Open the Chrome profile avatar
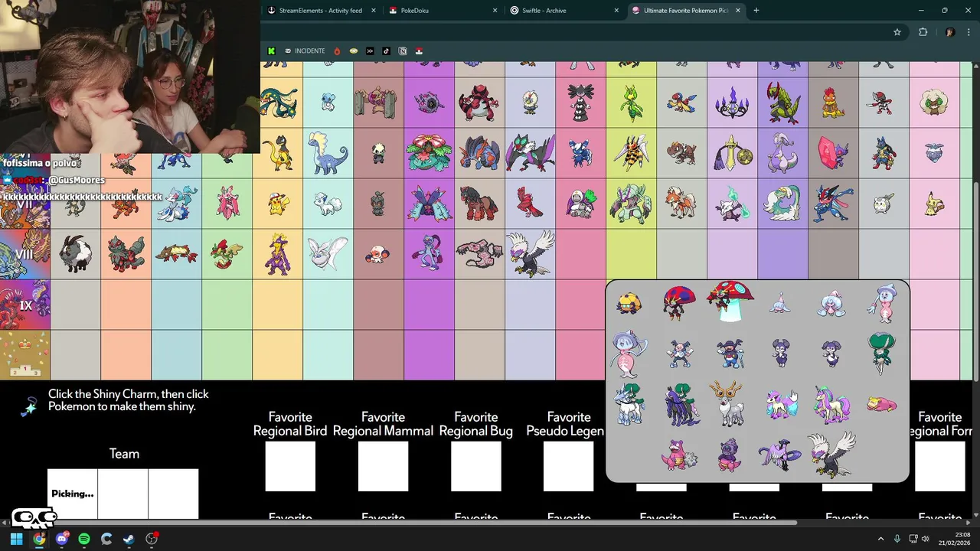 [950, 32]
